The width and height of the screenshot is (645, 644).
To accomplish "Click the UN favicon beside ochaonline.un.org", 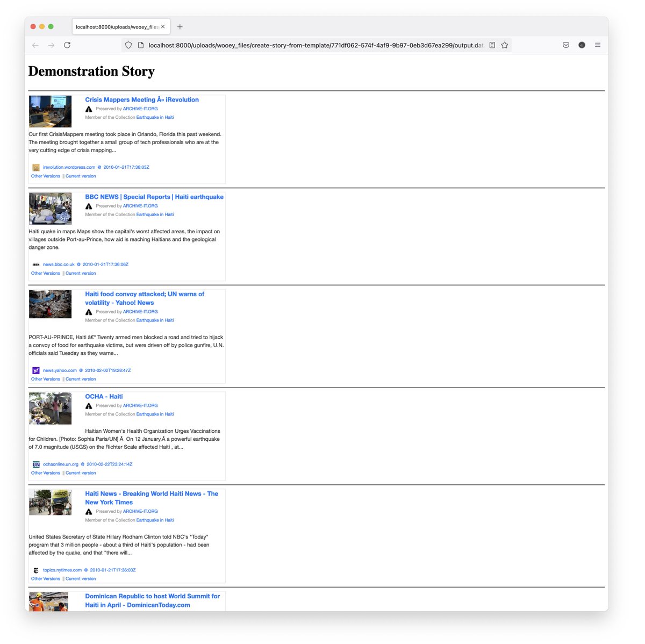I will [x=36, y=464].
